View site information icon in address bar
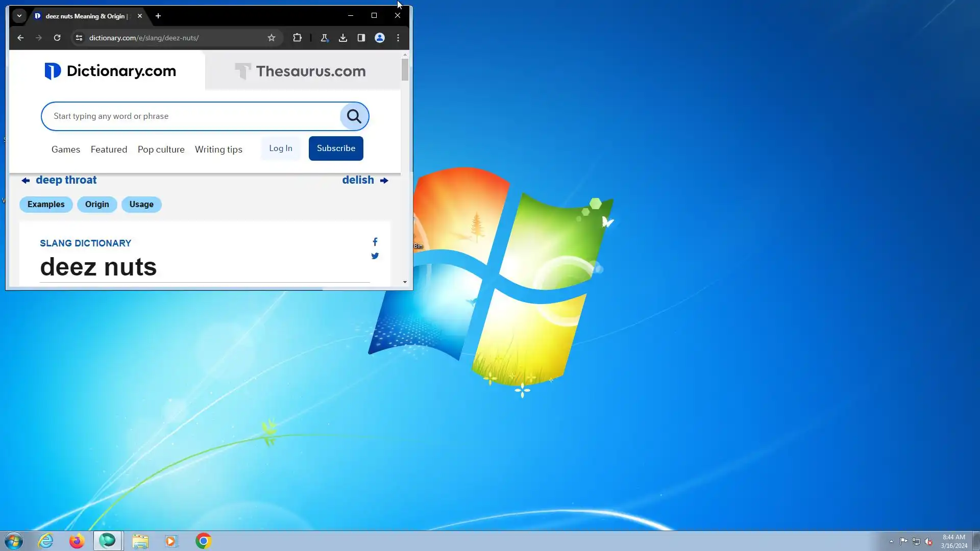This screenshot has height=551, width=980. click(x=79, y=38)
